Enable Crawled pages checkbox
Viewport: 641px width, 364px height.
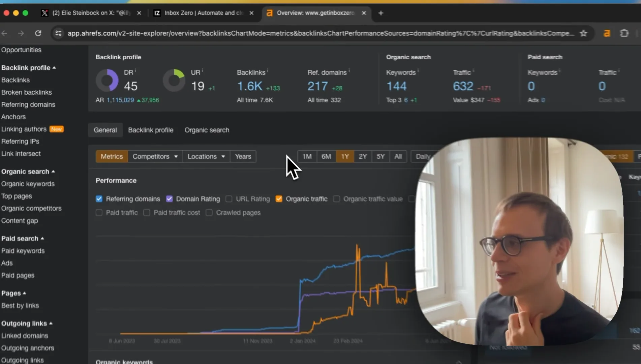coord(209,213)
